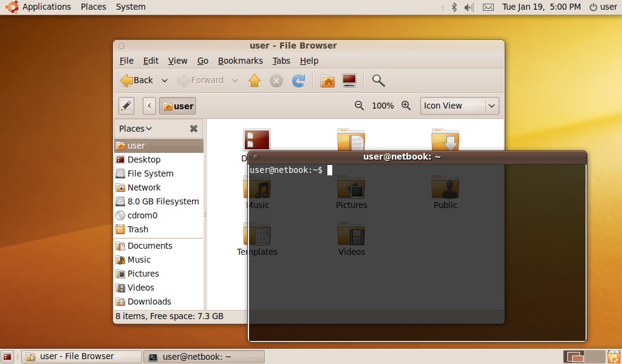This screenshot has height=364, width=622.
Task: Go back with the Back arrow button
Action: click(x=137, y=81)
